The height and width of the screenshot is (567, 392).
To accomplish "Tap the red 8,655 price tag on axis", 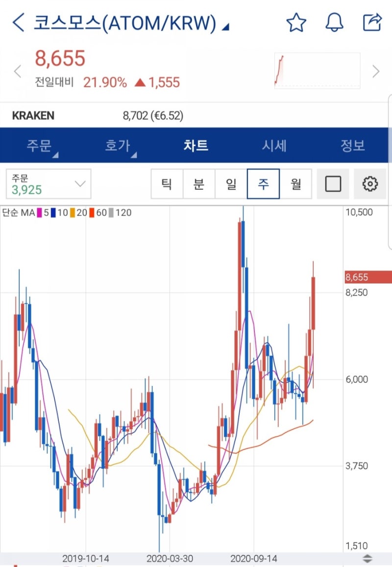I will (368, 277).
